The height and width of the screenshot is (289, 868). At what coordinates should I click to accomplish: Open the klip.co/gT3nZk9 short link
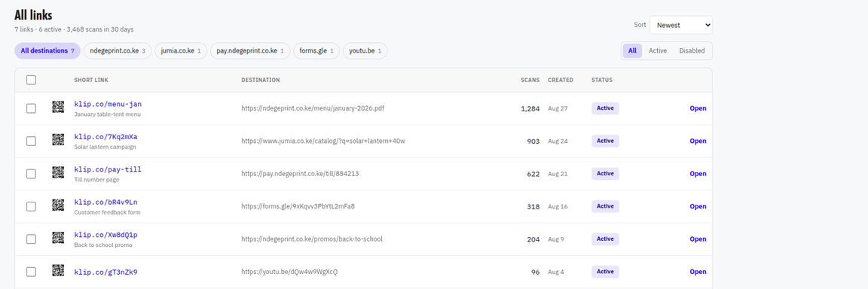(105, 272)
